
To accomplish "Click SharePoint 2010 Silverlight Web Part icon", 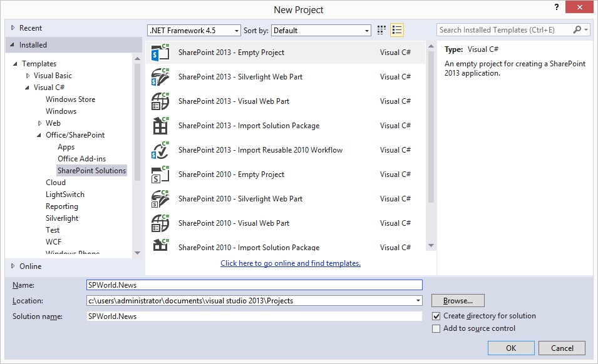I will tap(160, 199).
